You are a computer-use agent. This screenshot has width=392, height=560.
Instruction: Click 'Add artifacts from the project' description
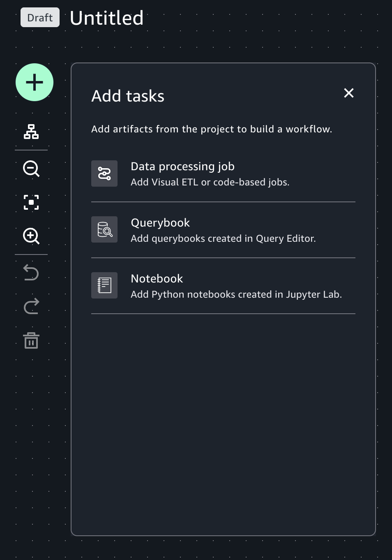pos(212,129)
